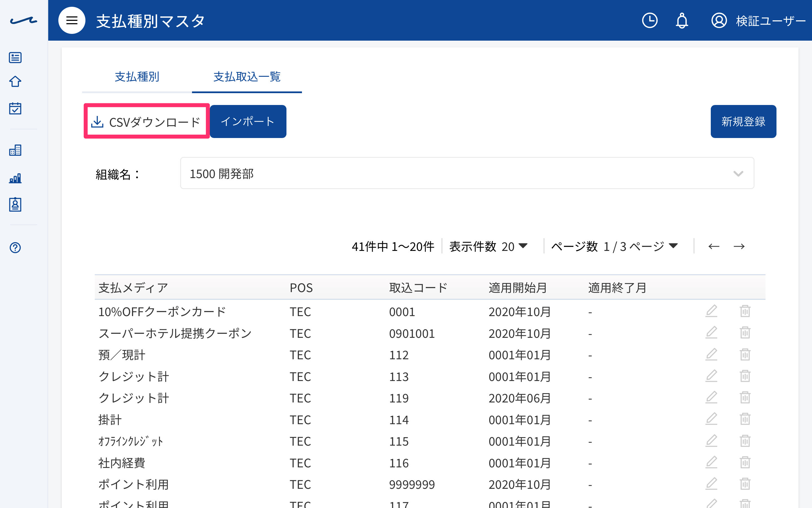Image resolution: width=812 pixels, height=508 pixels.
Task: Delete the クレジット計 row with code 119
Action: click(745, 397)
